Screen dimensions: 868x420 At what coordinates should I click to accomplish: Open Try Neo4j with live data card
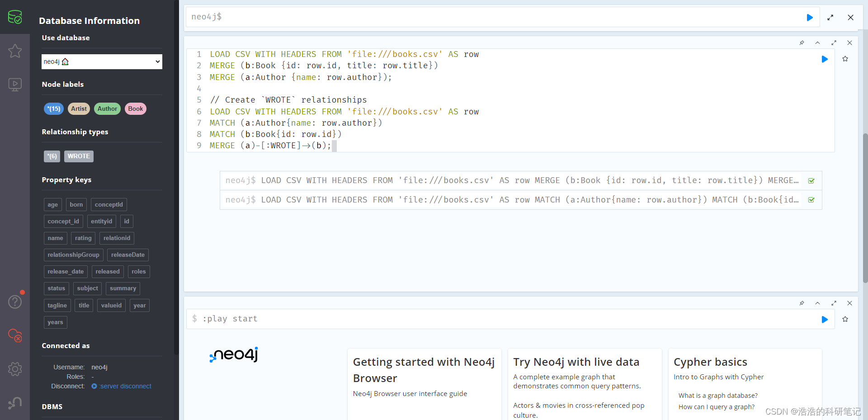[x=585, y=384]
